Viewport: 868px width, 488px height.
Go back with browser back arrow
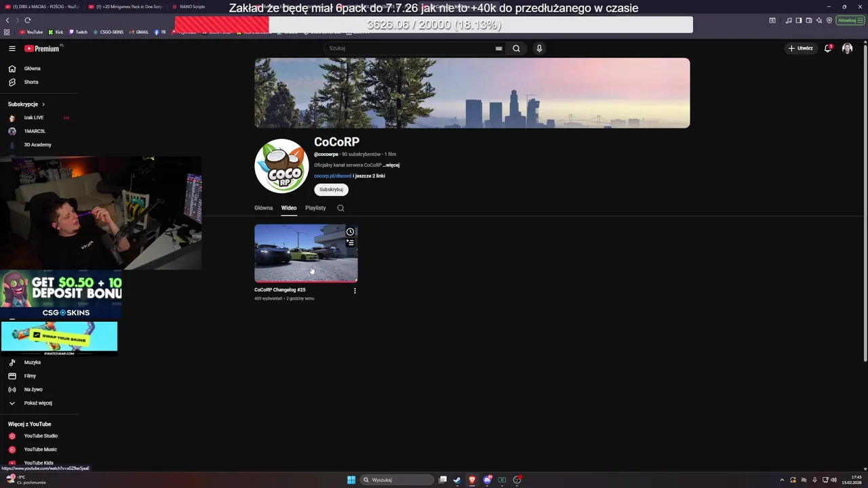[x=7, y=20]
